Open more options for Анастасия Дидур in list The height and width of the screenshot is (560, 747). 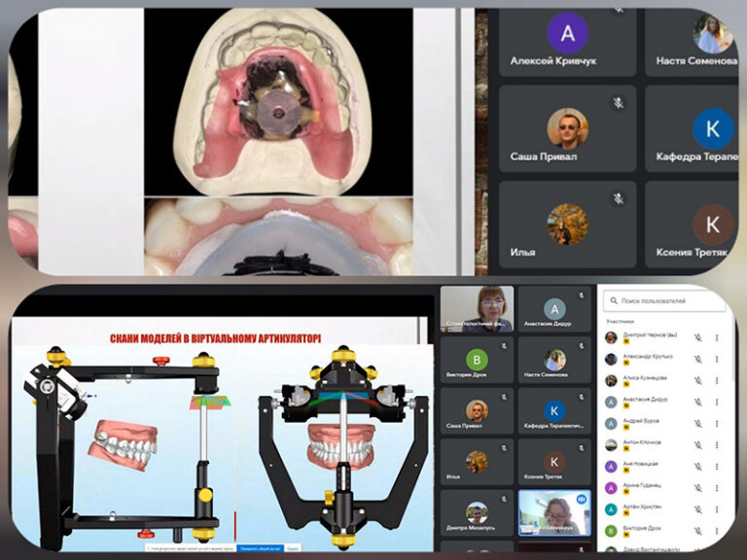point(717,402)
